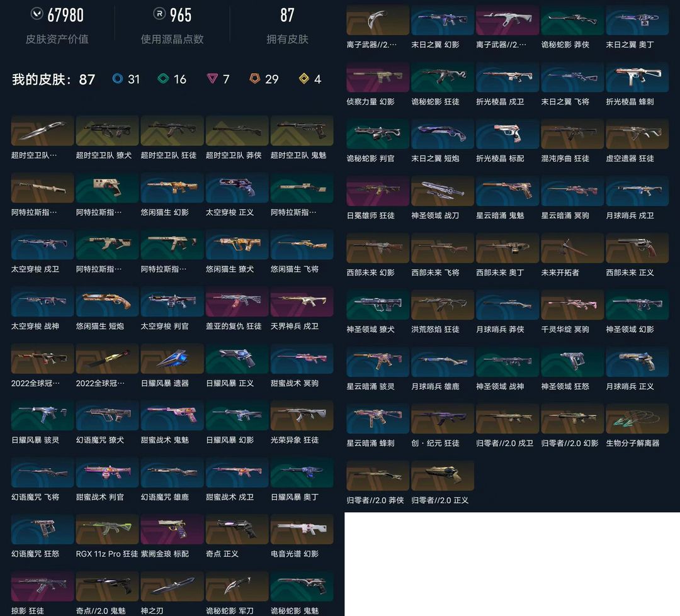Click the 月球哨兵 雄鹿 name label
The image size is (680, 616).
[435, 386]
